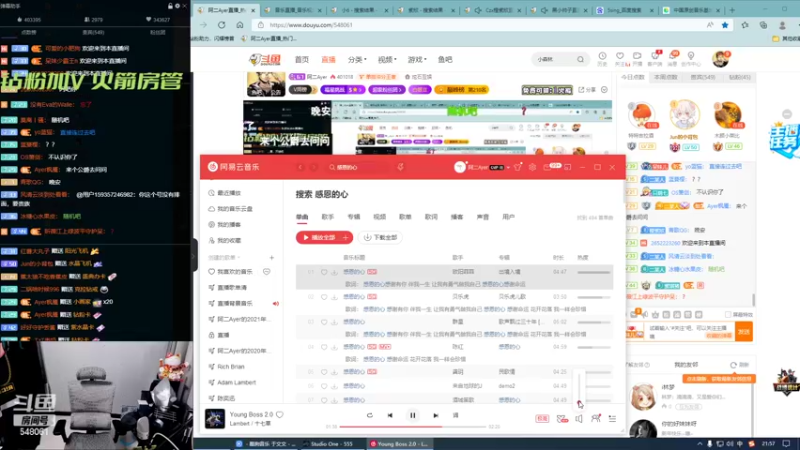Click the 下载全部 button
The height and width of the screenshot is (450, 800).
380,237
